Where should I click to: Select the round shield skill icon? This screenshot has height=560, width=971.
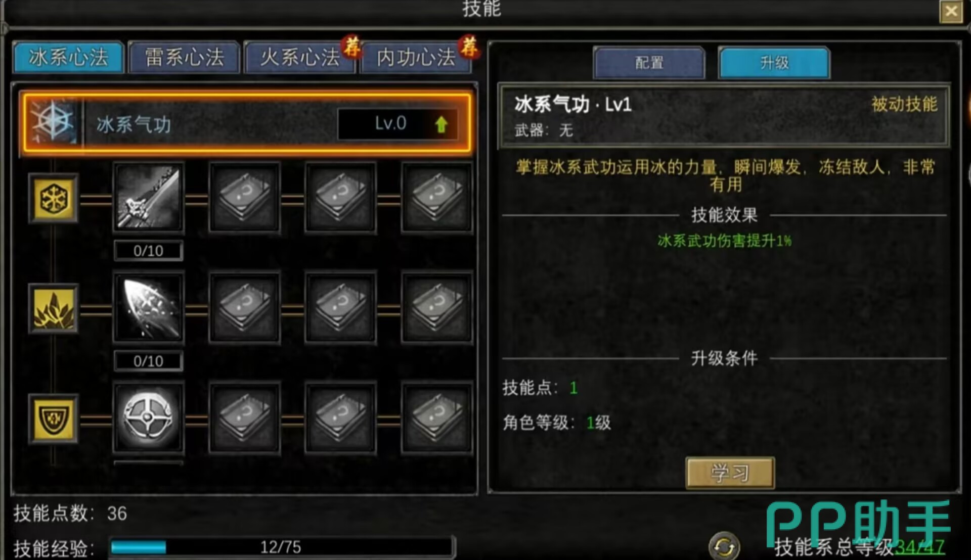[148, 417]
